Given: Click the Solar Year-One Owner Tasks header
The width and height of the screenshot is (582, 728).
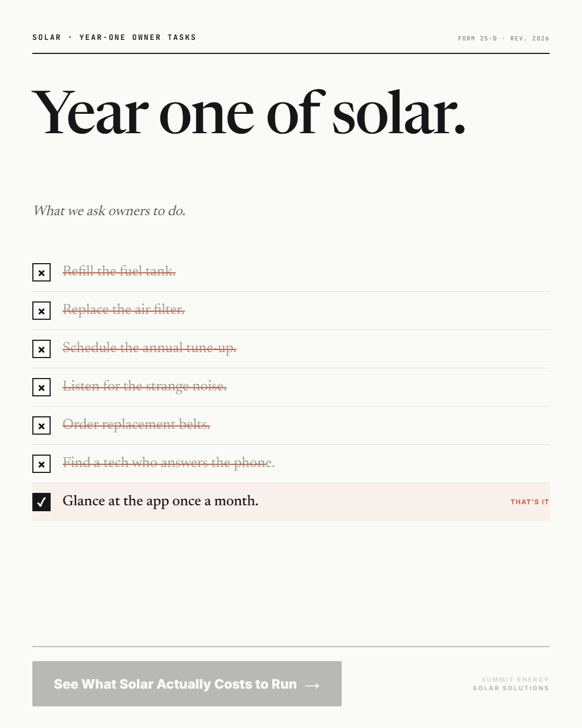Looking at the screenshot, I should click(114, 37).
